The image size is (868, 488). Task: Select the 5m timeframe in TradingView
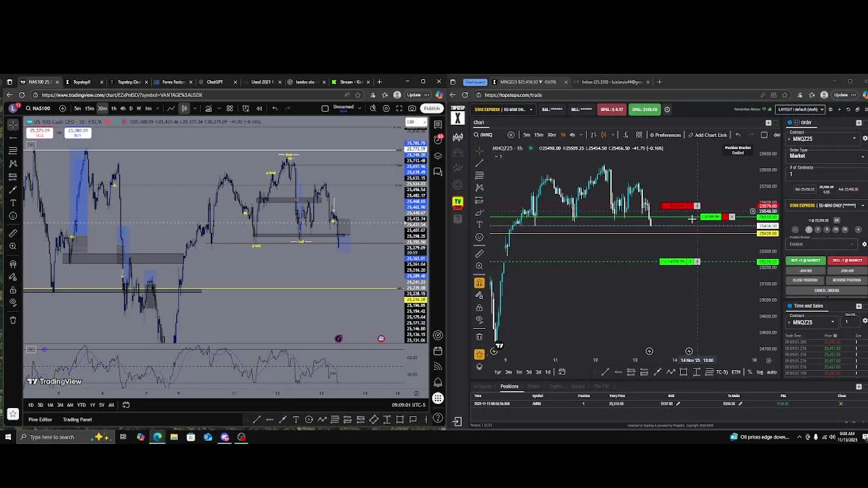pos(77,108)
